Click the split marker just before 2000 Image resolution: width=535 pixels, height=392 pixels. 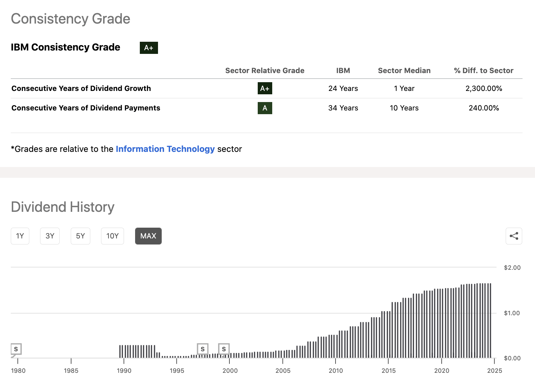click(224, 349)
